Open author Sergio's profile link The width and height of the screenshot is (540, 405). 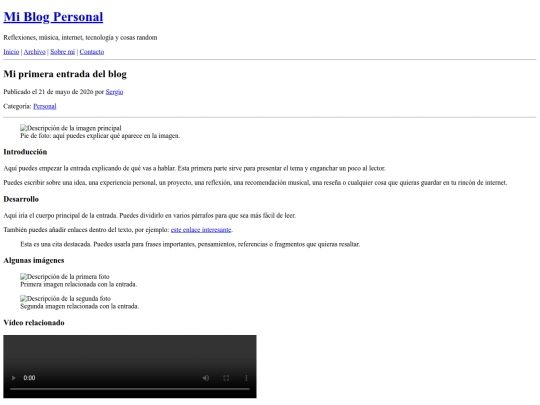pyautogui.click(x=114, y=92)
